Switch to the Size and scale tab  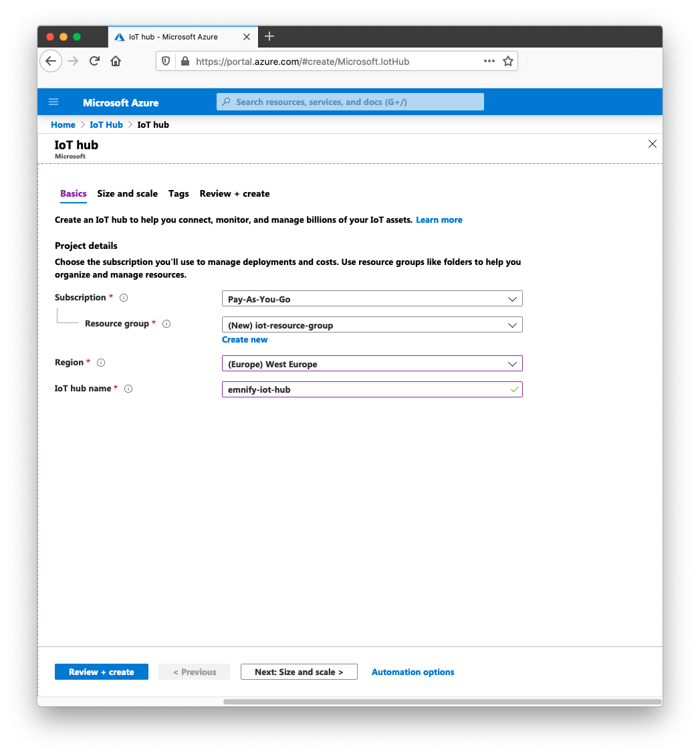[127, 194]
